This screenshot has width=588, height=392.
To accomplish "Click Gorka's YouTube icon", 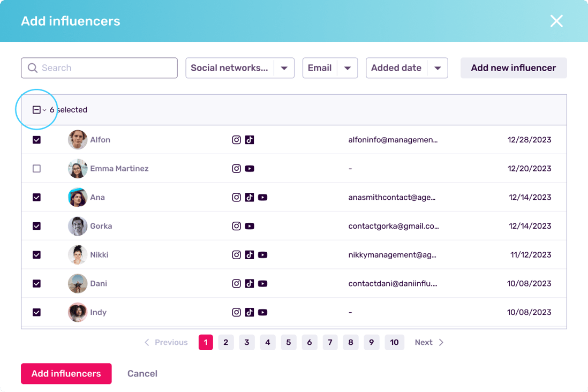I will tap(250, 227).
